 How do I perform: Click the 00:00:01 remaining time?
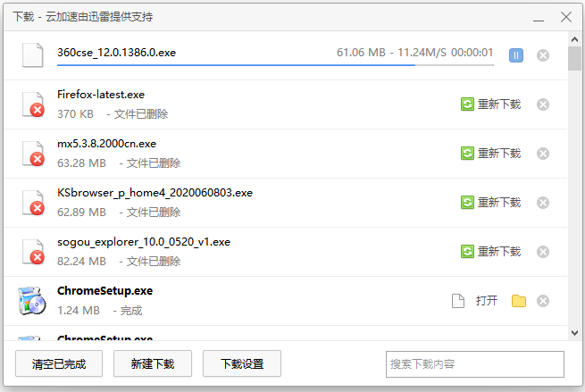pyautogui.click(x=472, y=52)
